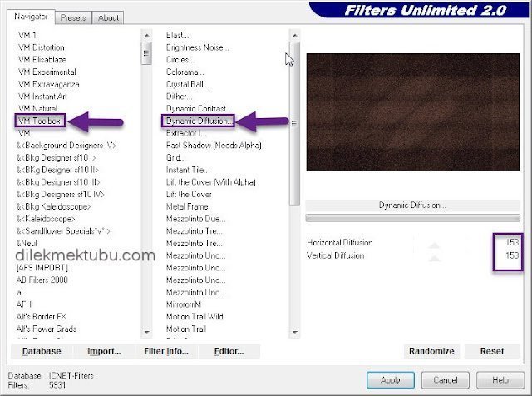
Task: Randomize the filter settings
Action: click(432, 351)
